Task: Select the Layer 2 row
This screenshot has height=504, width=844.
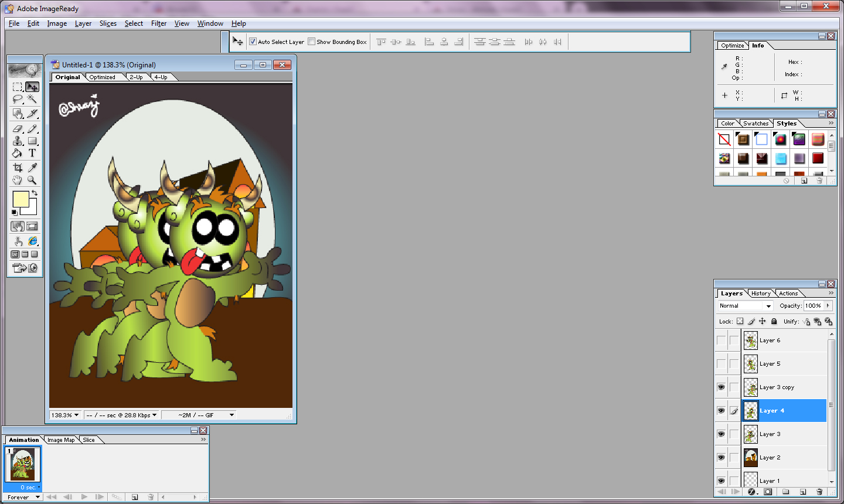Action: click(x=785, y=458)
